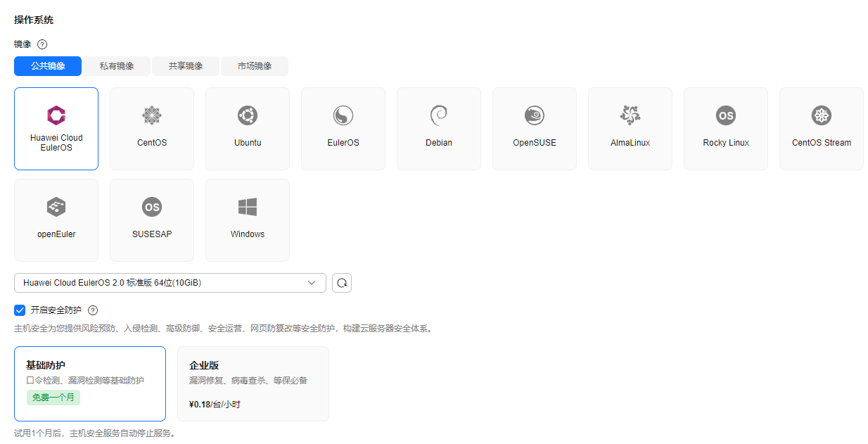Uncheck the 开启安全防护 checkbox
Viewport: 868px width, 444px height.
pyautogui.click(x=20, y=310)
